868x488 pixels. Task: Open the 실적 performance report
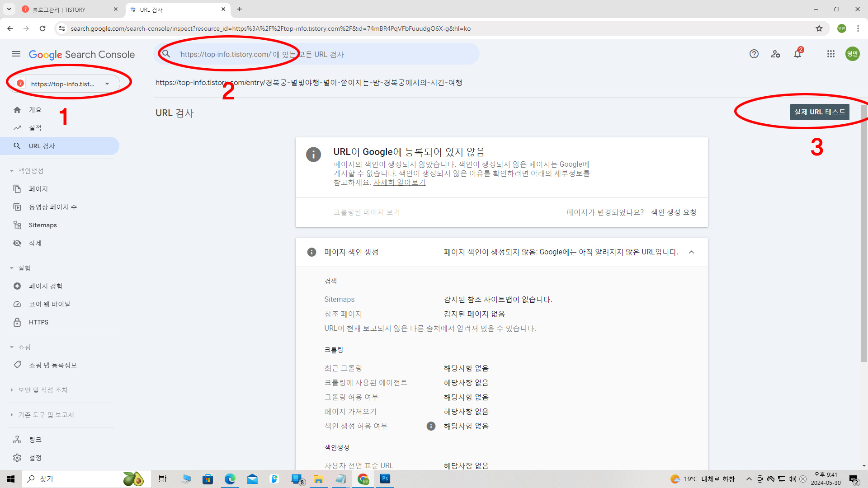[x=35, y=128]
